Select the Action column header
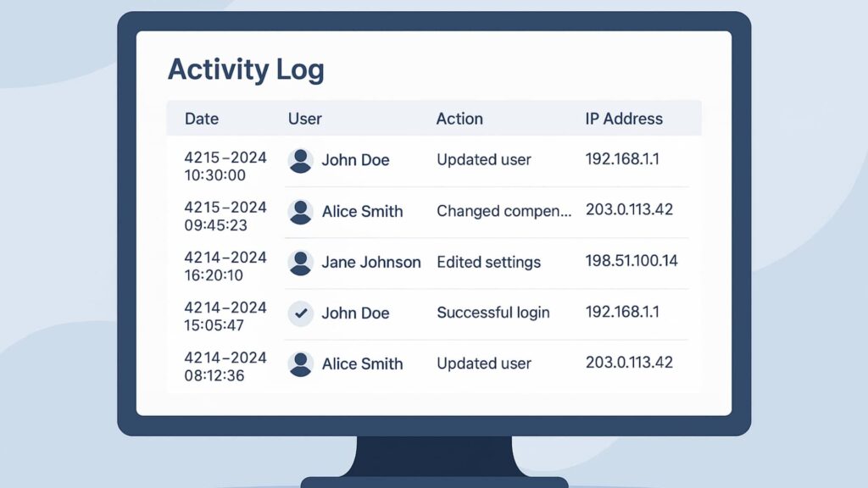This screenshot has height=488, width=868. pos(459,119)
